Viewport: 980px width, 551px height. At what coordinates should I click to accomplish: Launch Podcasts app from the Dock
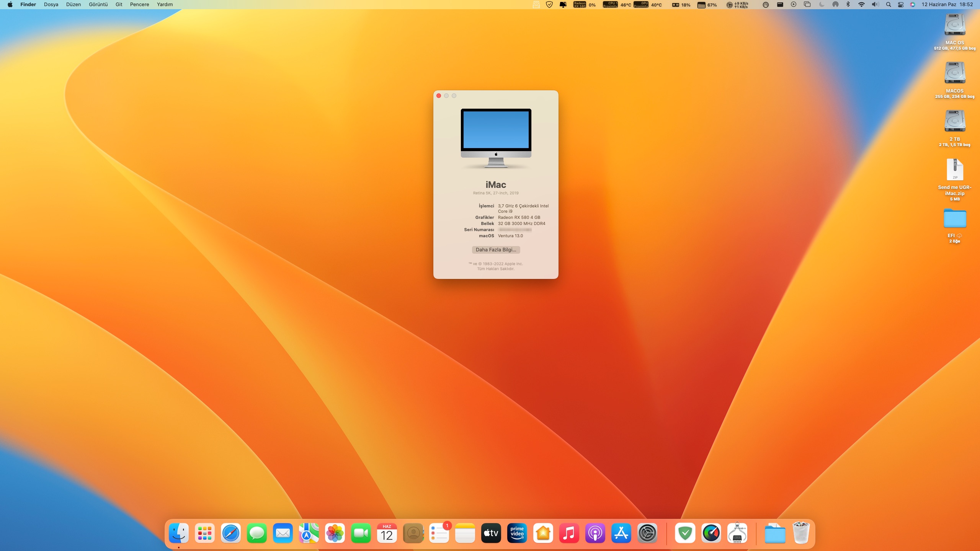595,533
